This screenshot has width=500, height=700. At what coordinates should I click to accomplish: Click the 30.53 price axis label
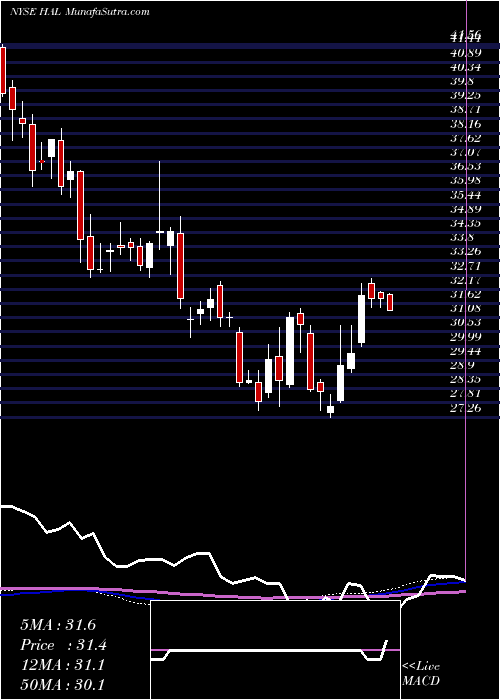[x=466, y=323]
